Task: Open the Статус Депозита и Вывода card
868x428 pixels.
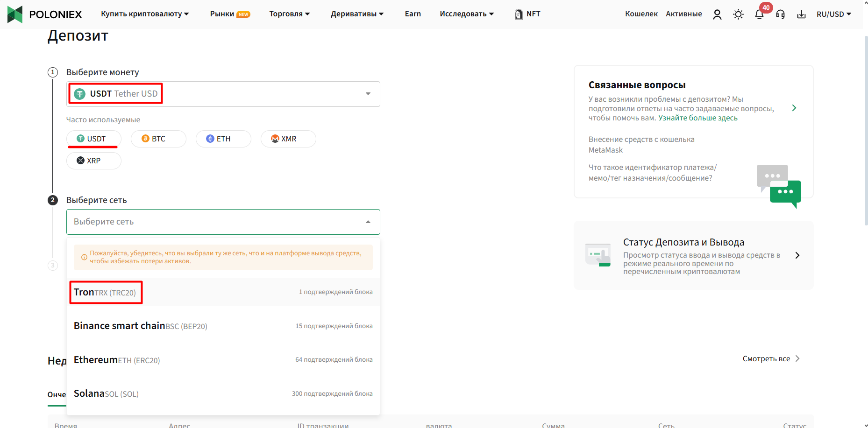Action: coord(694,255)
